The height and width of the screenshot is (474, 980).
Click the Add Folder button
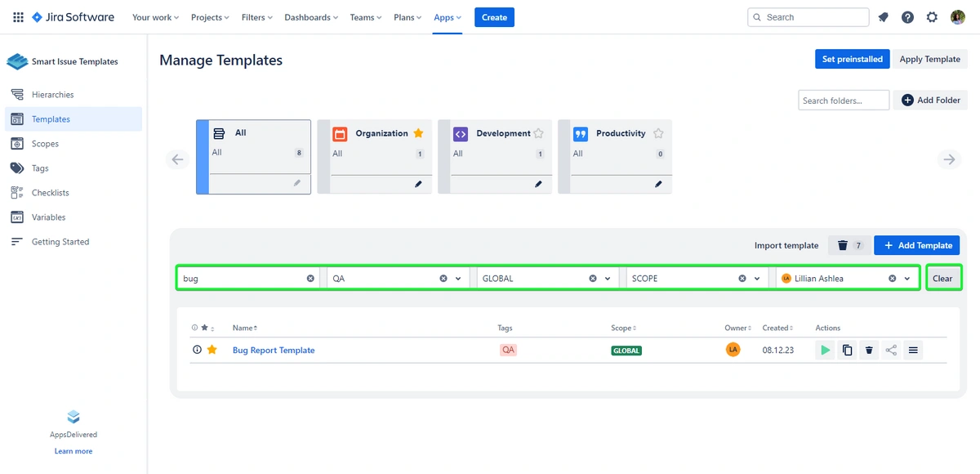coord(930,100)
